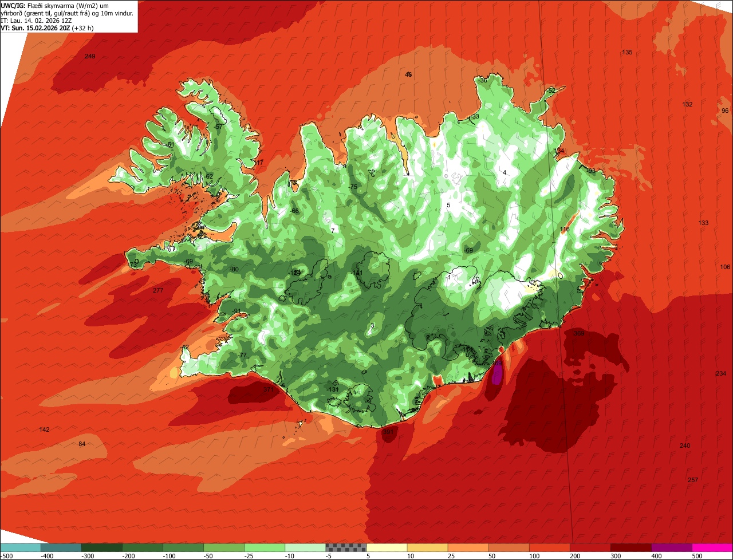Click the dark red legend swatch between 300 and 400
Image resolution: width=733 pixels, height=560 pixels.
[x=630, y=547]
